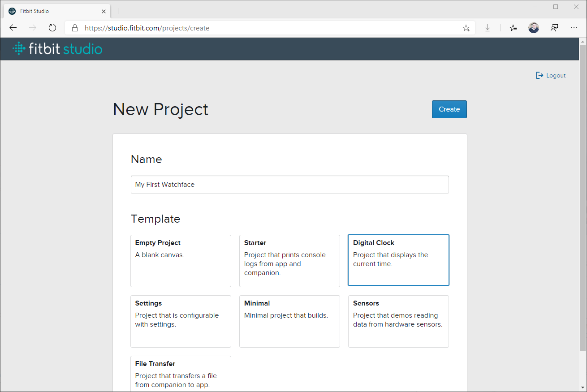Open browser settings ellipsis menu

pyautogui.click(x=574, y=28)
